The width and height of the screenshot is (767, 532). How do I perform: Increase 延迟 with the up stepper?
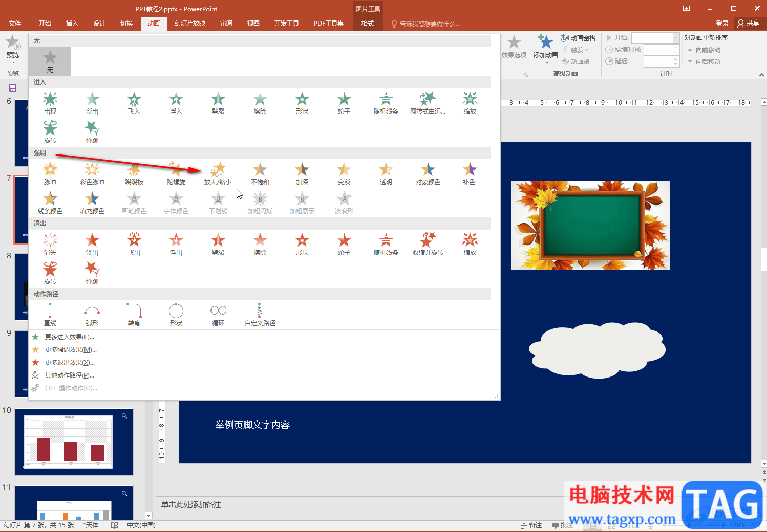[x=676, y=59]
